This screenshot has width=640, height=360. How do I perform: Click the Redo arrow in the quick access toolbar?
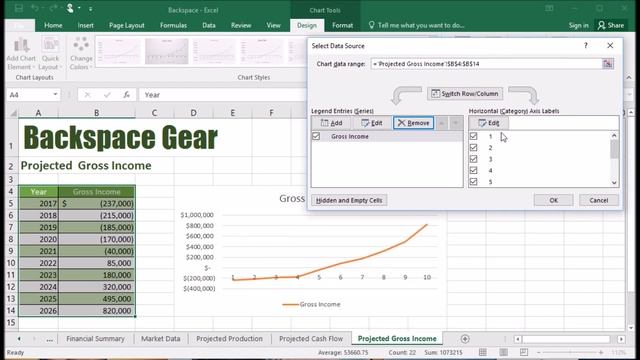53,8
